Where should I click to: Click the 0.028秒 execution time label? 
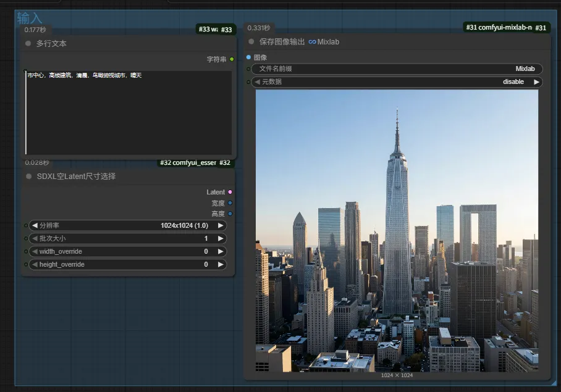37,162
